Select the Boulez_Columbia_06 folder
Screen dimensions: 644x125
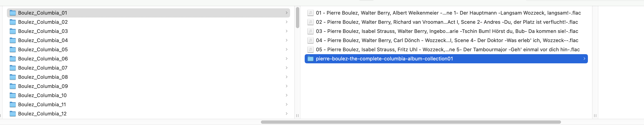tap(43, 59)
